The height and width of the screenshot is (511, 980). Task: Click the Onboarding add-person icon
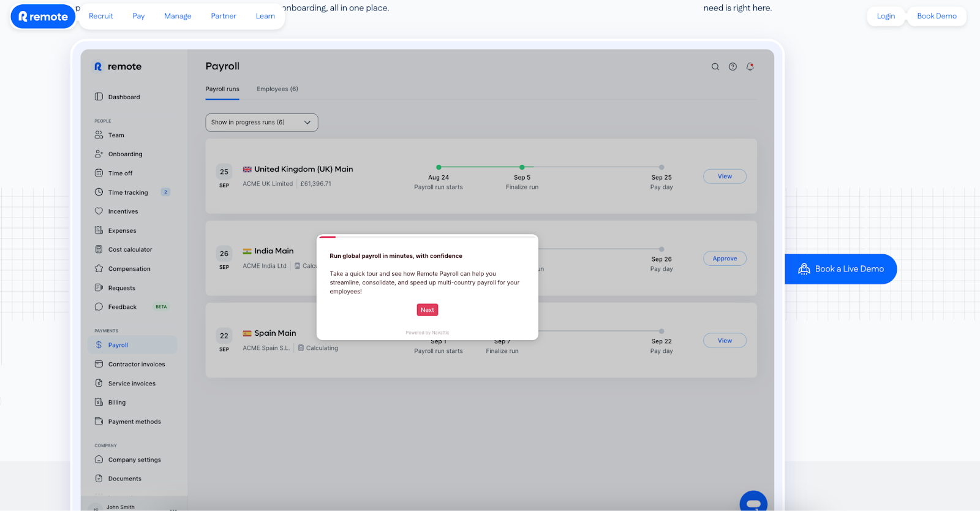pos(99,154)
